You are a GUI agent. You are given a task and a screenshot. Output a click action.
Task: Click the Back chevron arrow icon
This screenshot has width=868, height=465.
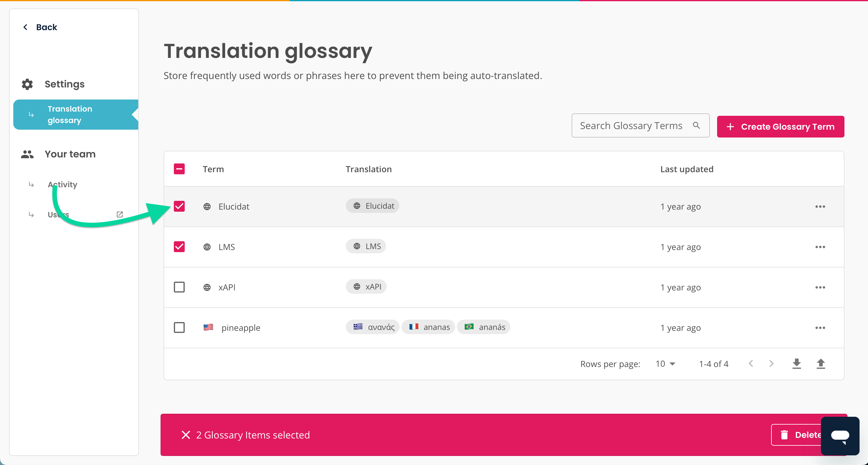[25, 27]
